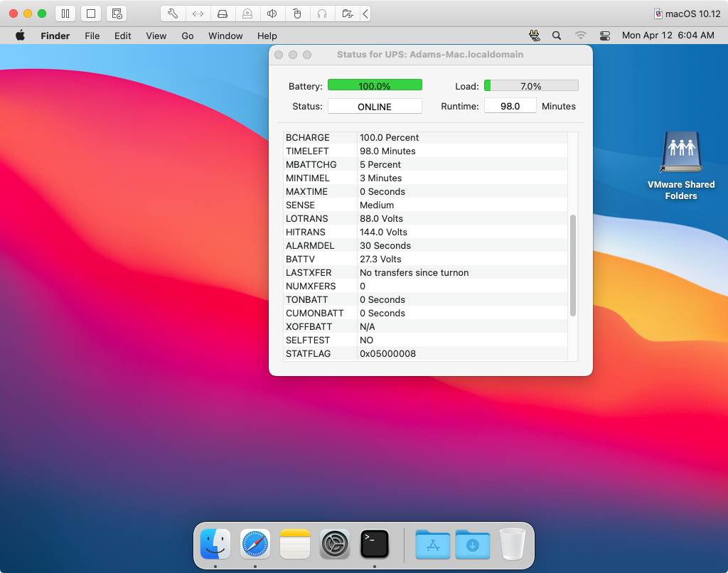Select the NUMXFERS row

point(425,286)
